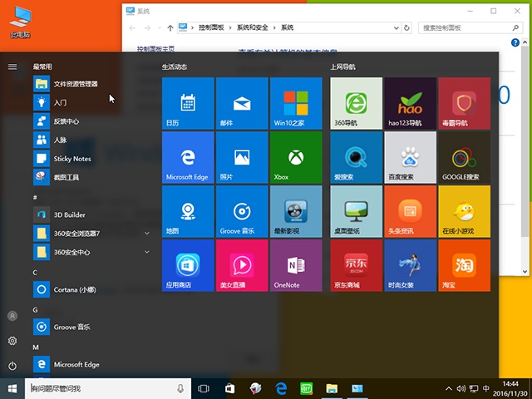Click the Windows Start button

coord(12,388)
